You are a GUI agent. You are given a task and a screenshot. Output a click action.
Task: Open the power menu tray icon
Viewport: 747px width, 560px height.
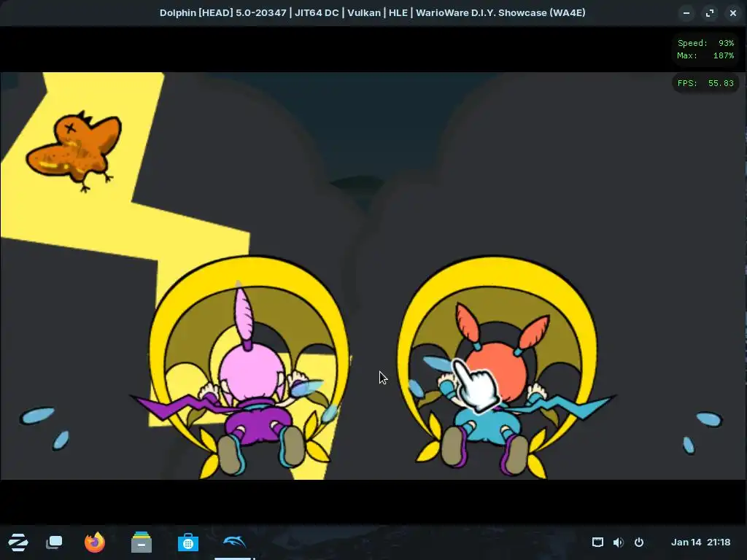639,542
